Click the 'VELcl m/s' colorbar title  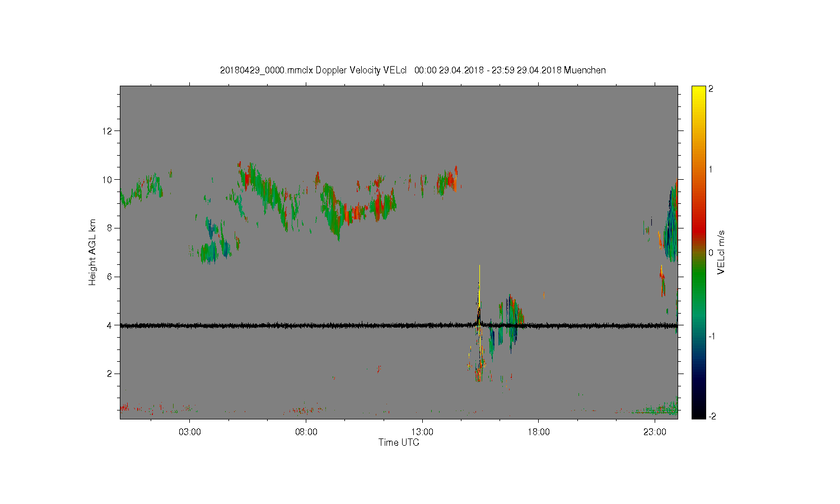click(721, 252)
